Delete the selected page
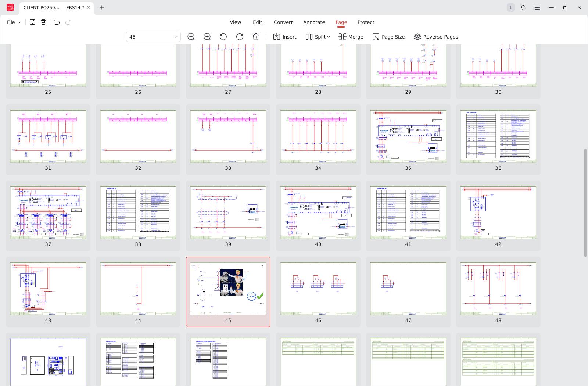 click(x=256, y=37)
